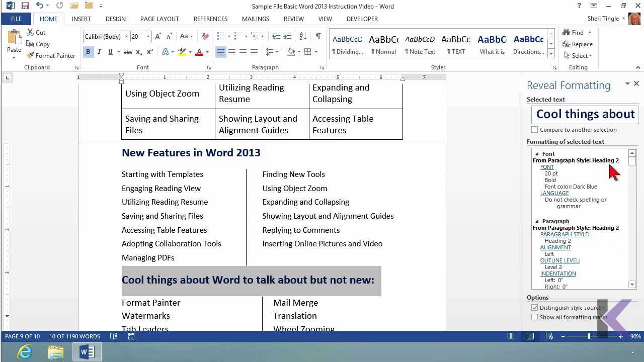Activate the Format Painter
This screenshot has width=644, height=362.
pos(51,55)
